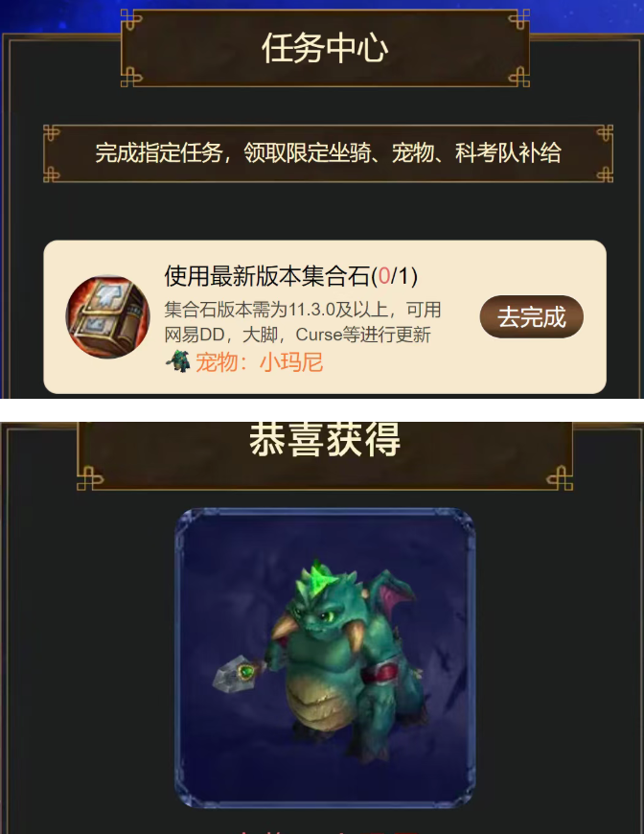Click bottom-right knot ornament of 恭喜获得 banner
Screen dimensions: 644x834
pyautogui.click(x=560, y=477)
